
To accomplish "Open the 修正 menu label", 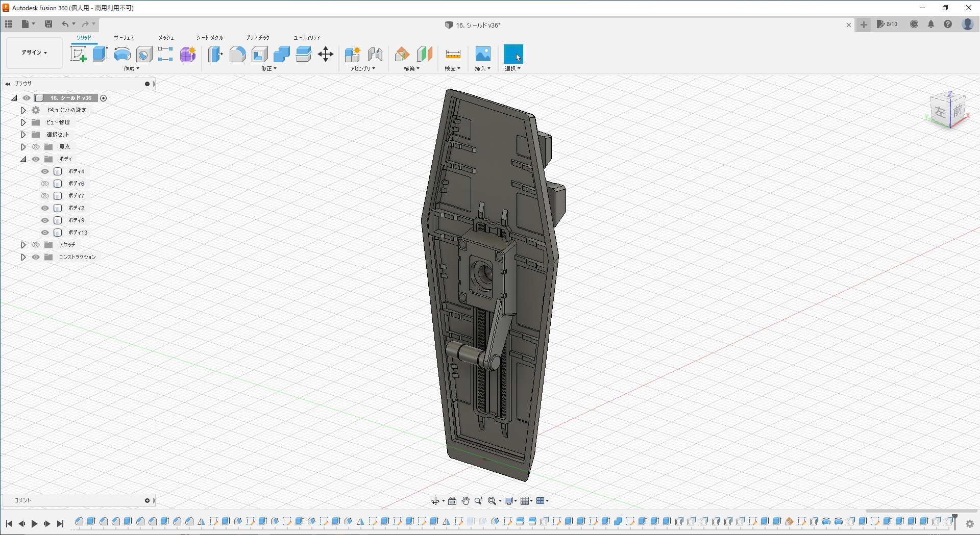I will [268, 69].
